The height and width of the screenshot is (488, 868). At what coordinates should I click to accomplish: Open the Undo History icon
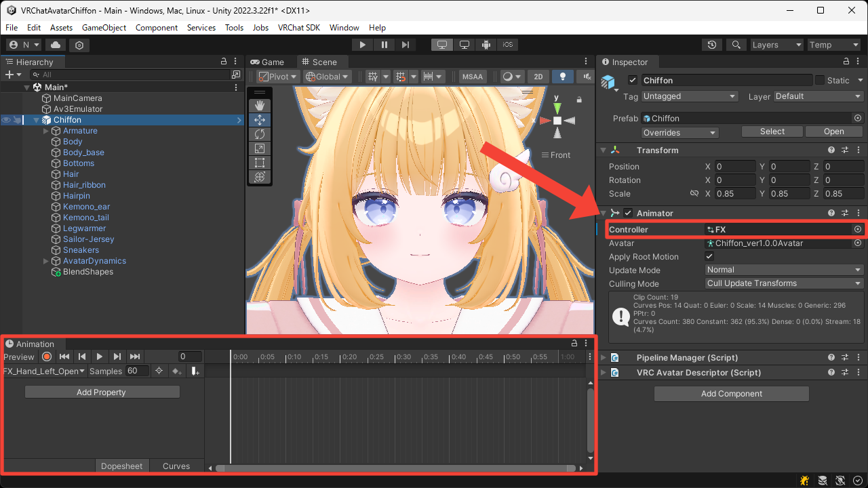coord(711,45)
